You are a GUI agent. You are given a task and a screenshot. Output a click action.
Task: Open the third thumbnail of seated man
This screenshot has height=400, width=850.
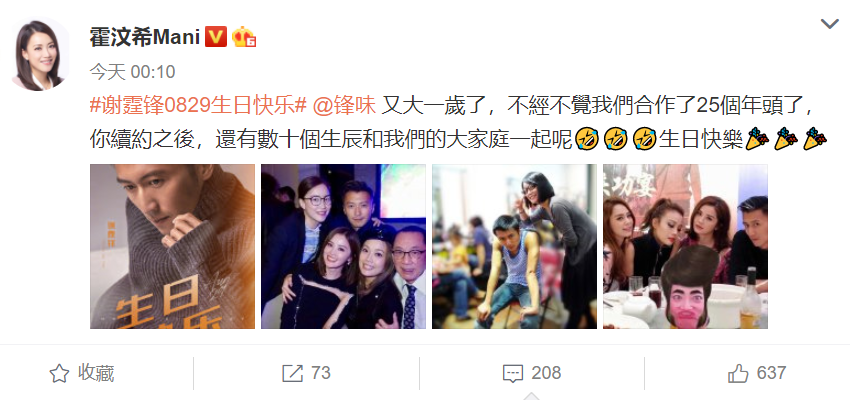pyautogui.click(x=514, y=247)
